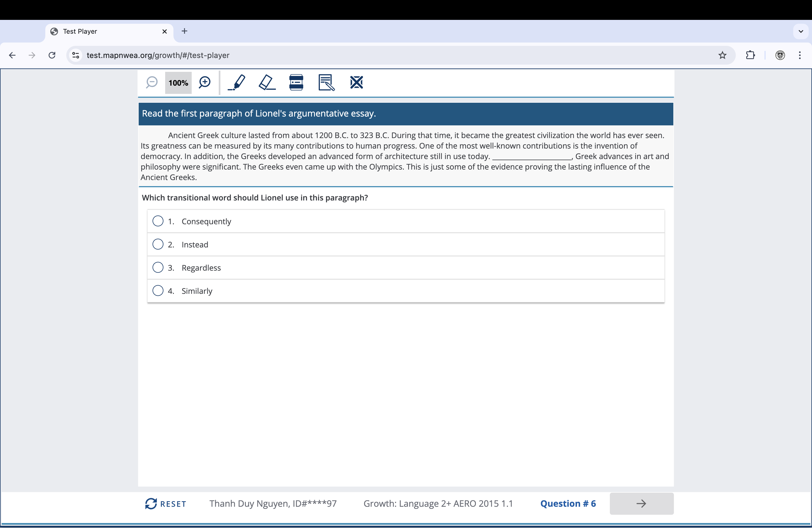Click the zoom out magnifier icon
Image resolution: width=812 pixels, height=528 pixels.
[x=153, y=83]
